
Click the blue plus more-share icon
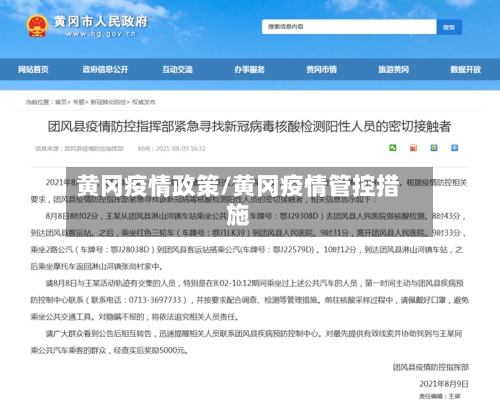pos(454,148)
